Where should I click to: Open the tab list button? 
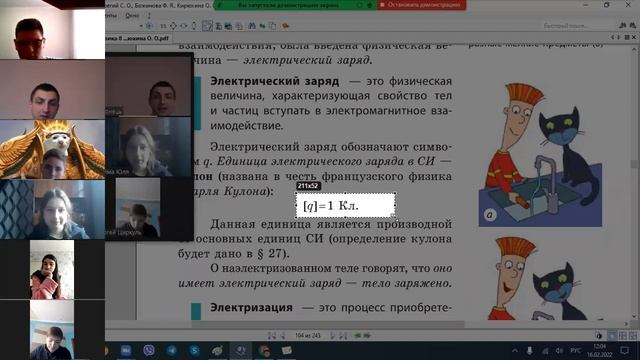click(627, 37)
